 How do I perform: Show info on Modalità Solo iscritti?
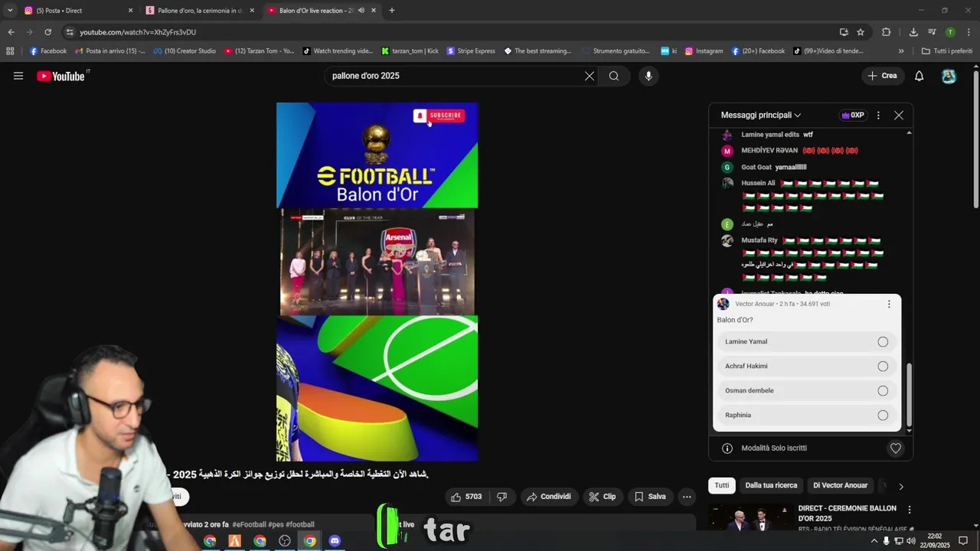727,448
